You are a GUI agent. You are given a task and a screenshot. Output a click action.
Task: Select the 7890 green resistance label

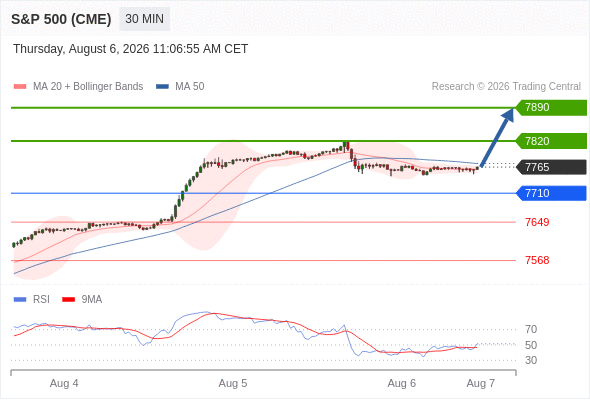(551, 108)
